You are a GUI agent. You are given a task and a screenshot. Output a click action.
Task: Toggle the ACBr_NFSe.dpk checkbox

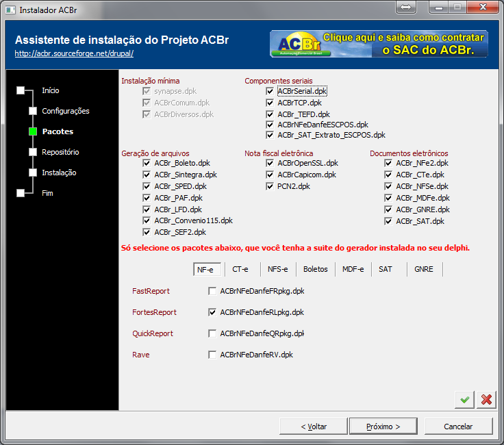coord(388,186)
